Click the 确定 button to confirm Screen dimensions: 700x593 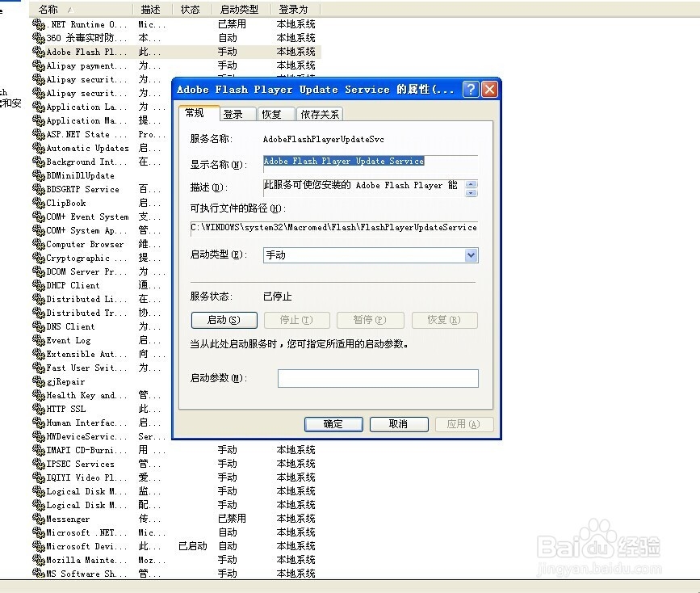tap(333, 424)
